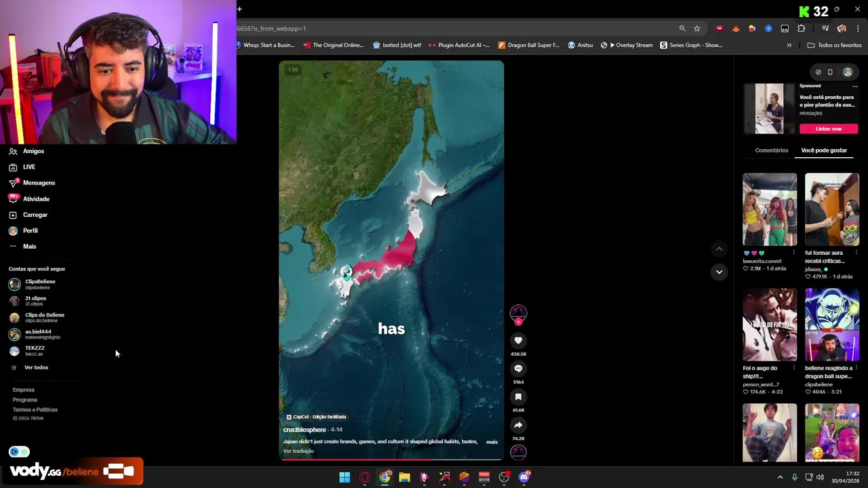Open comments via the speech bubble icon

pyautogui.click(x=518, y=369)
